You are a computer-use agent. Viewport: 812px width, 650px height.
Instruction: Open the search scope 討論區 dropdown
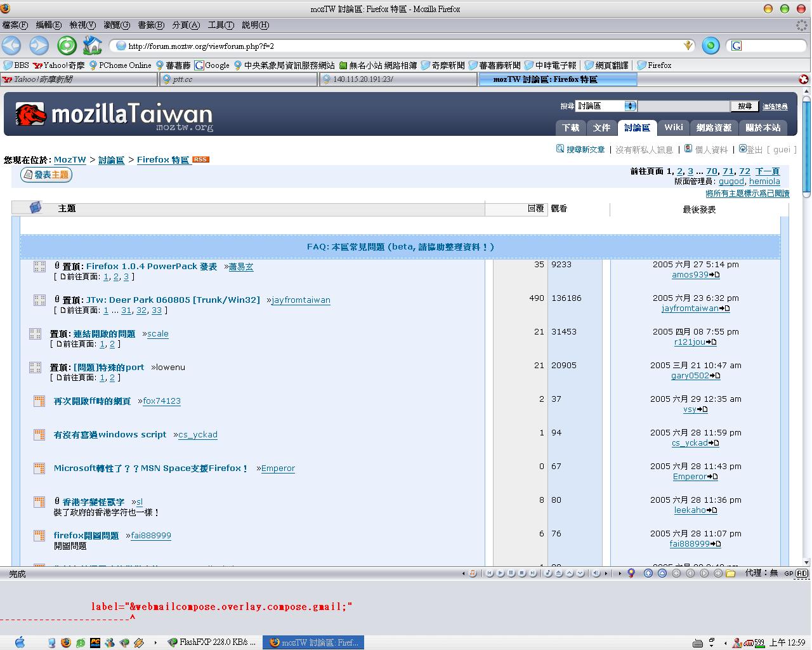606,106
